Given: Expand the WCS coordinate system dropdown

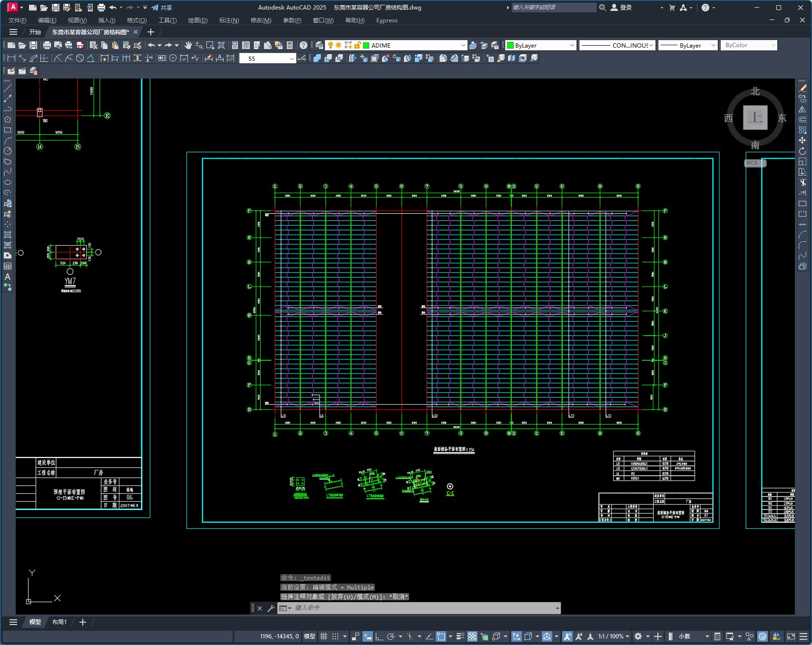Looking at the screenshot, I should tap(763, 163).
